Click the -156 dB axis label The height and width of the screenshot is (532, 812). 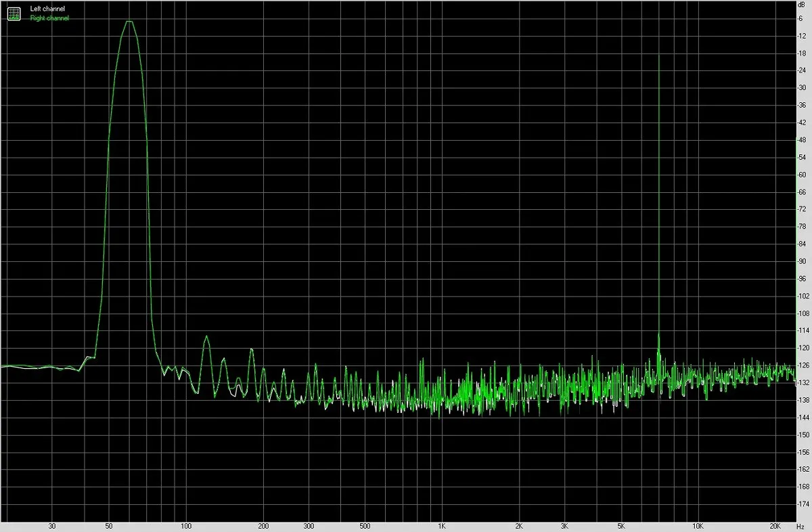point(804,452)
